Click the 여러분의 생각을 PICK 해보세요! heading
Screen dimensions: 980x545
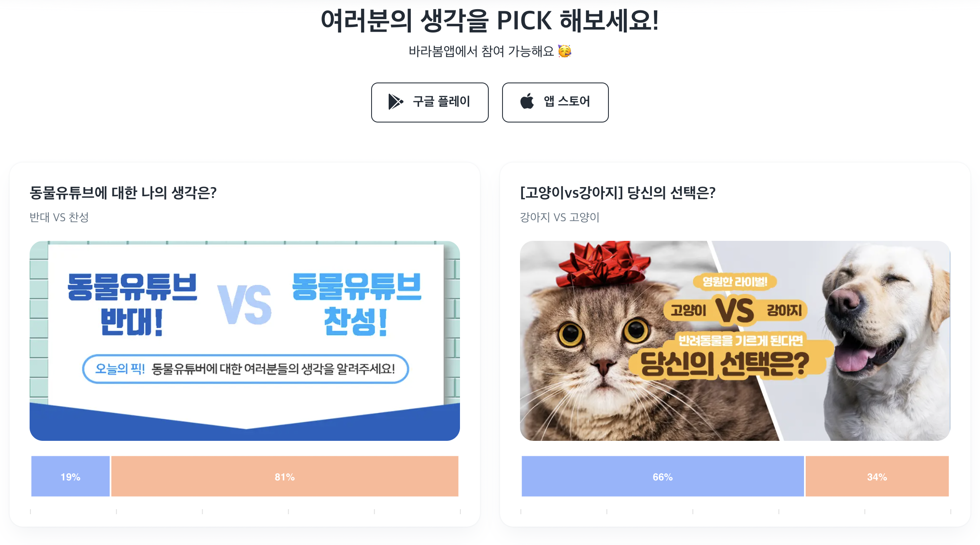click(490, 20)
